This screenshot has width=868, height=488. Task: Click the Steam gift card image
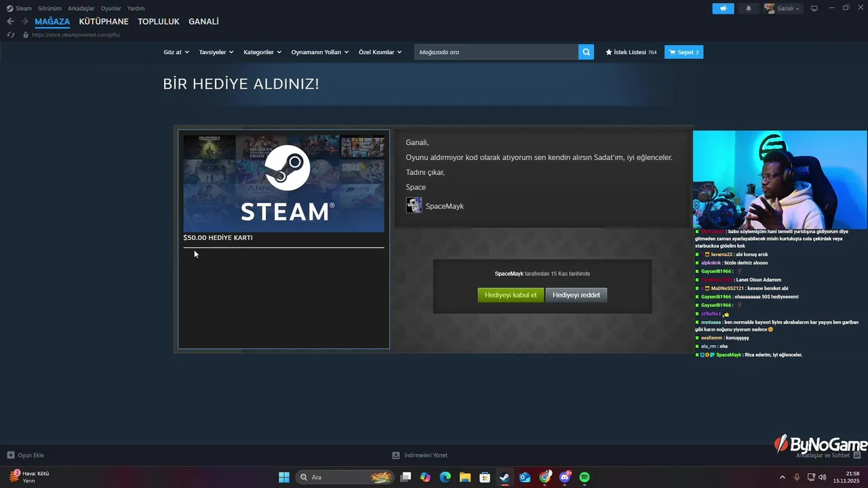(283, 183)
